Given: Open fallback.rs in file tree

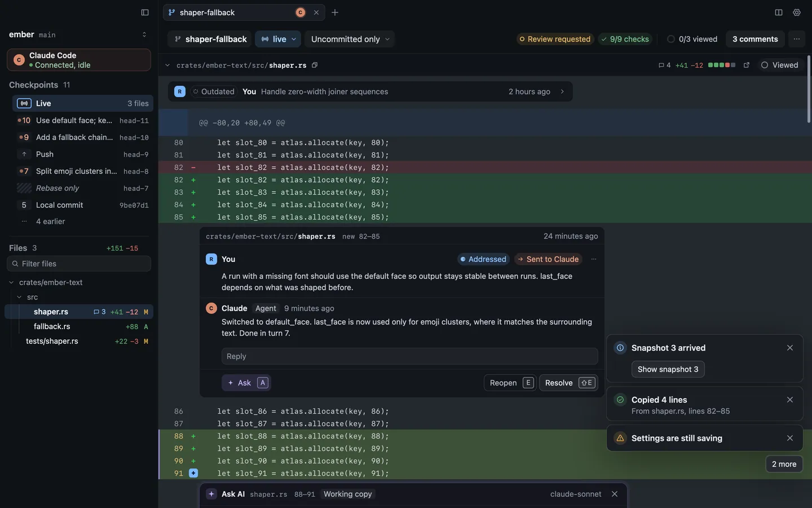Looking at the screenshot, I should [79, 326].
